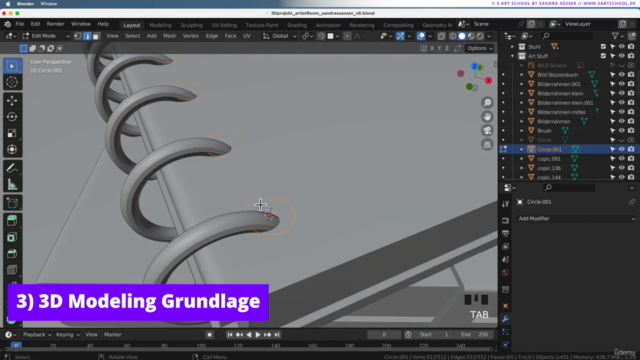Toggle Art Stuff collection exclude checkbox
This screenshot has height=360, width=640.
603,56
